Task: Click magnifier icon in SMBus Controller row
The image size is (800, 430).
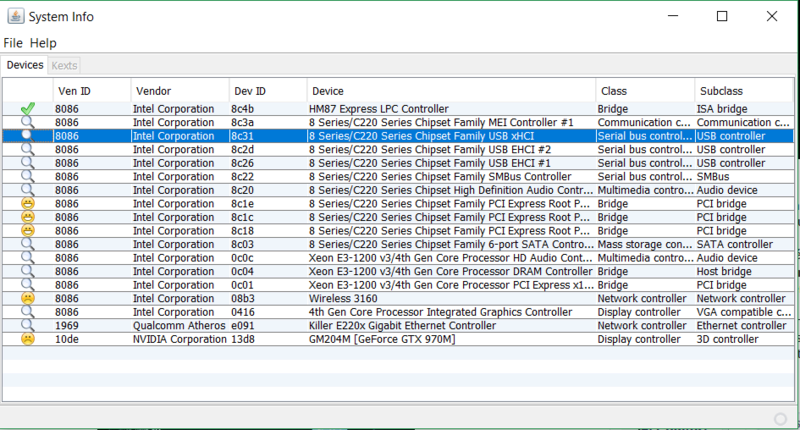Action: [28, 176]
